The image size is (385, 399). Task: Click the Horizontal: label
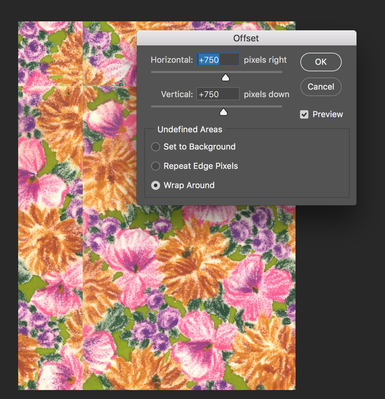pyautogui.click(x=172, y=60)
